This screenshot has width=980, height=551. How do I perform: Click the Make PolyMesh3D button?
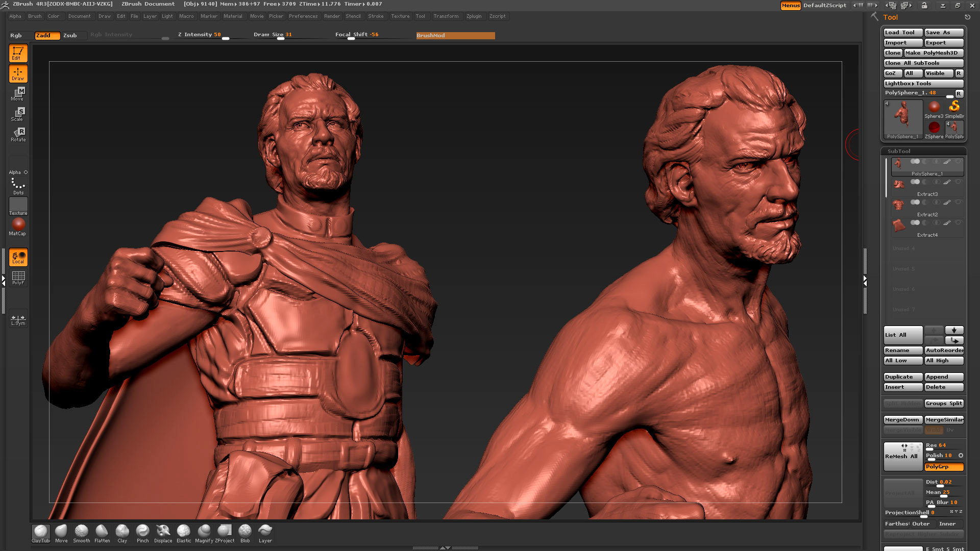[933, 53]
